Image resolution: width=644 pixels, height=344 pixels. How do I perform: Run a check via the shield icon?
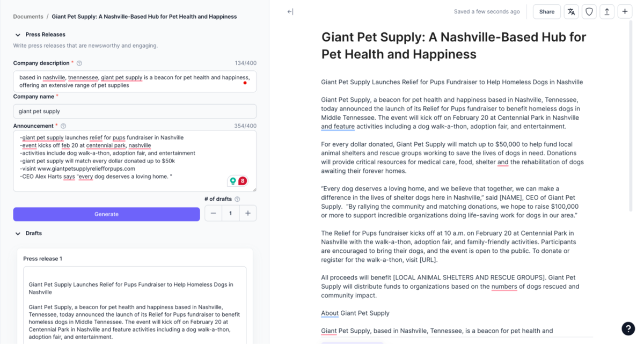click(x=589, y=11)
